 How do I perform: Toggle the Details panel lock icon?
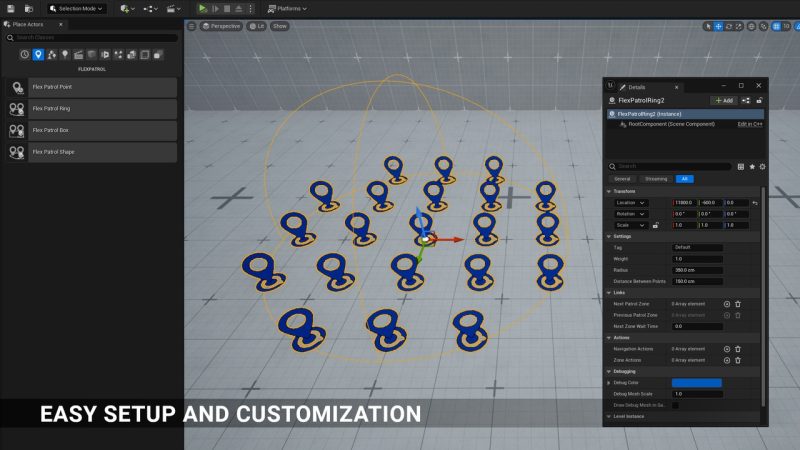click(x=760, y=101)
